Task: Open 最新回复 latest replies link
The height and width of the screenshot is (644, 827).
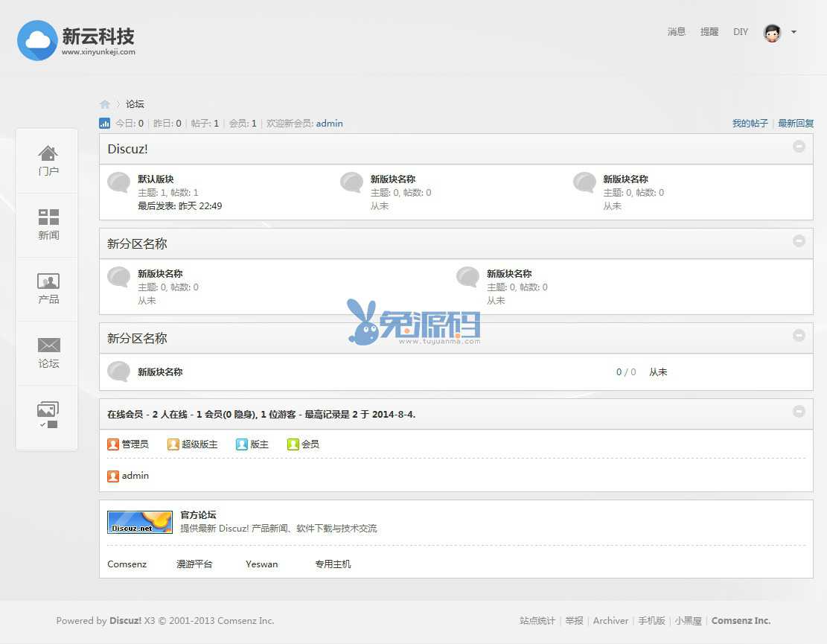Action: click(796, 124)
